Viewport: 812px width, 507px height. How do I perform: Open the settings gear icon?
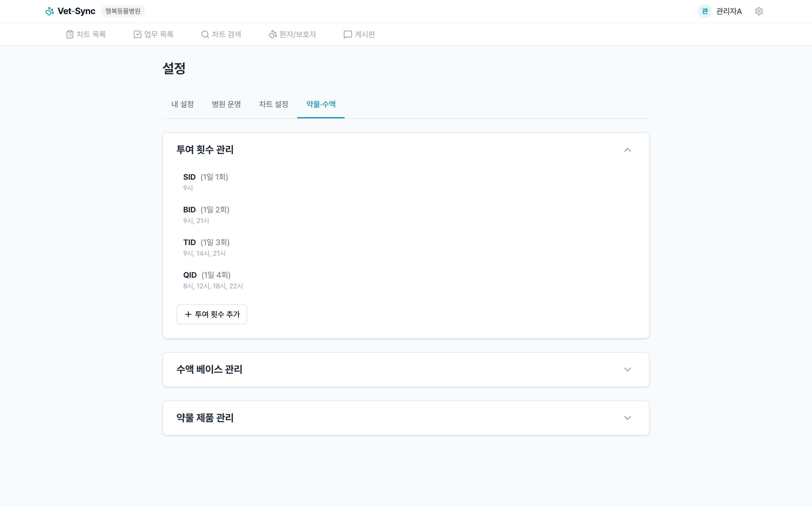coord(759,11)
